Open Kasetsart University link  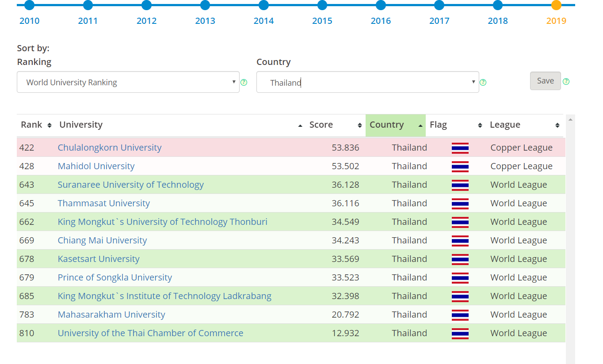tap(99, 259)
